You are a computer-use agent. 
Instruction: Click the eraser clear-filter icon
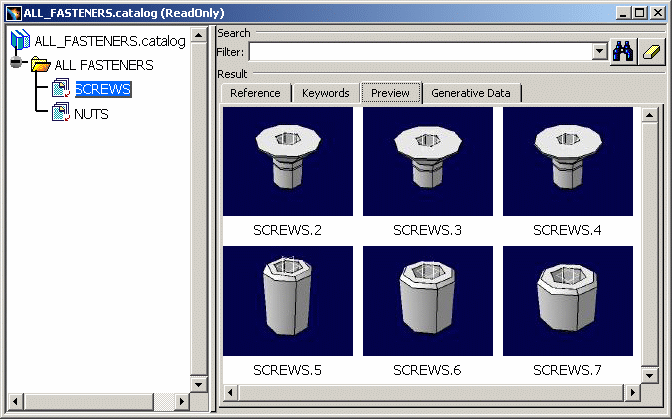click(651, 52)
